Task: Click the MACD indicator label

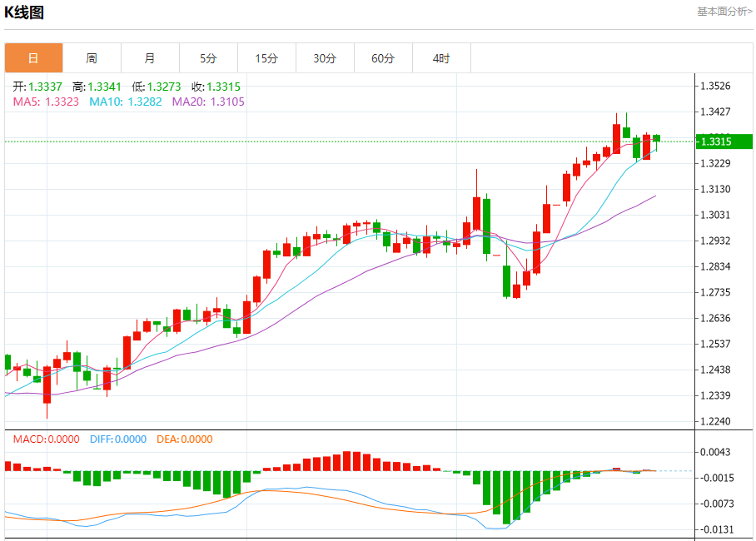Action: [x=46, y=439]
